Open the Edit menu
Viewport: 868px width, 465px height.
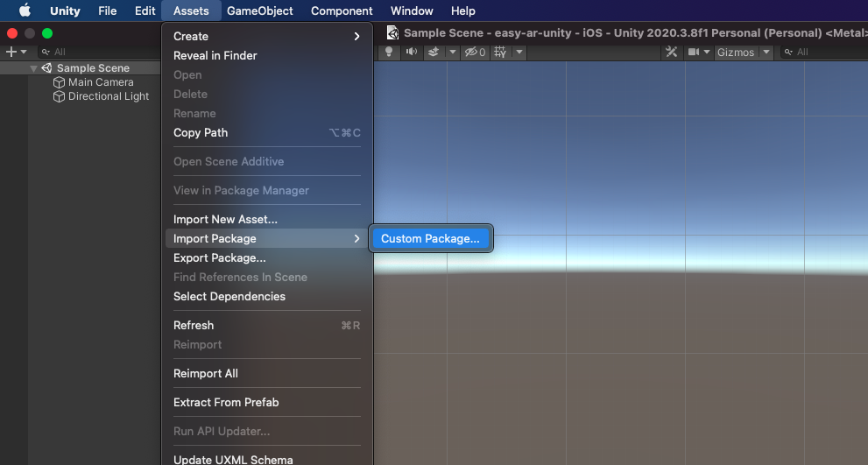tap(145, 11)
